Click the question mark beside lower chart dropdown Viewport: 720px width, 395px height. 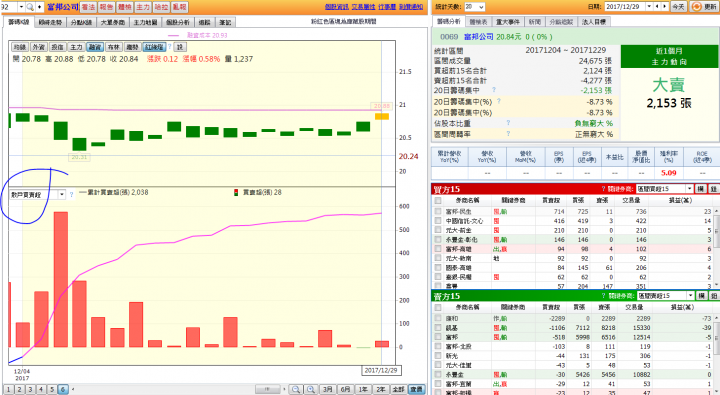[71, 195]
